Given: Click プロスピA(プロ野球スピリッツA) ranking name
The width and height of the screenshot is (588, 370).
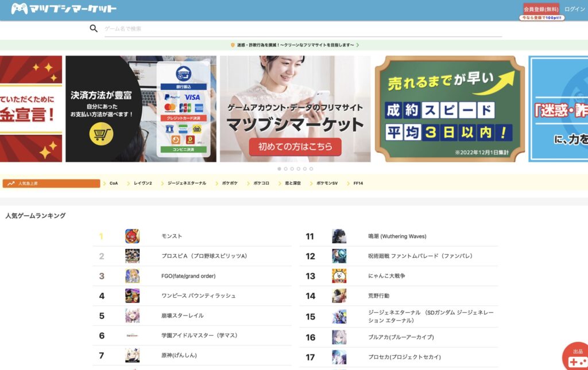Looking at the screenshot, I should pos(204,256).
